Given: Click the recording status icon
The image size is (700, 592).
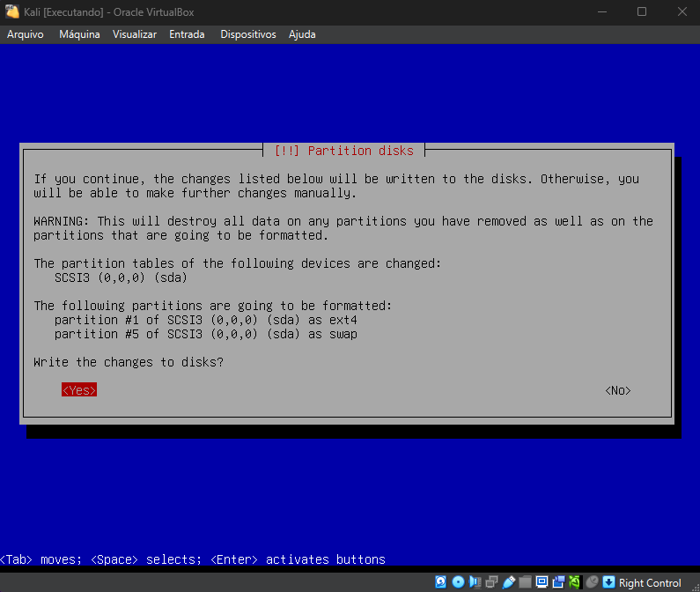Looking at the screenshot, I should [x=558, y=582].
